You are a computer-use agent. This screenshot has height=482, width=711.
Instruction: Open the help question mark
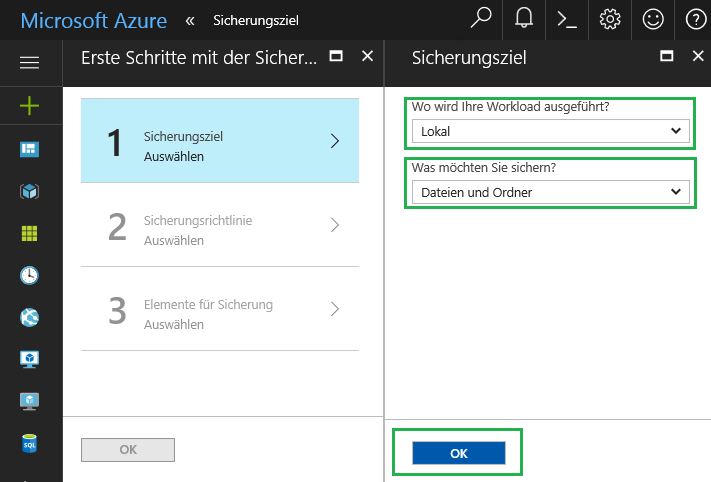click(x=696, y=19)
